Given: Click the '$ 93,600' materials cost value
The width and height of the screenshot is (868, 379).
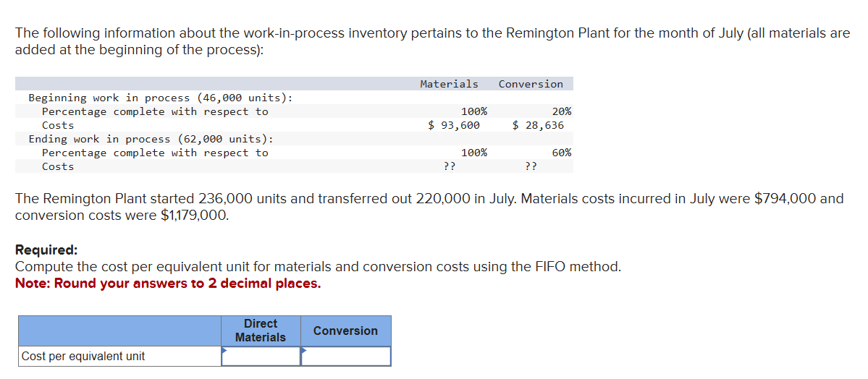Looking at the screenshot, I should 454,125.
